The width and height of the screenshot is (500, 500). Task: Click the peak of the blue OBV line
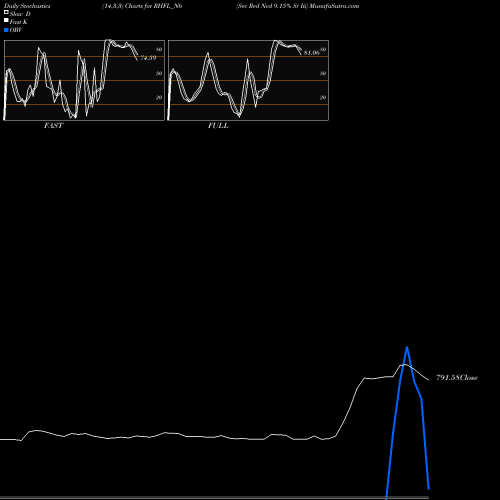click(x=407, y=348)
